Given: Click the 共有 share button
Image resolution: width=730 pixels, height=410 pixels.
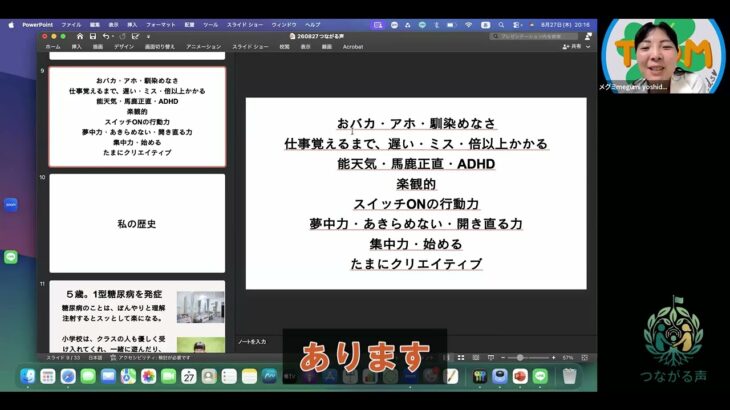Looking at the screenshot, I should pos(572,47).
